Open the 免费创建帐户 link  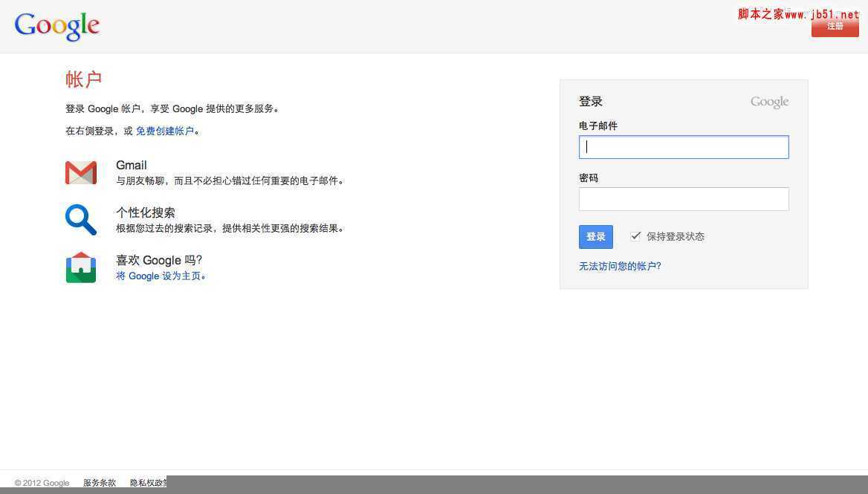point(165,131)
